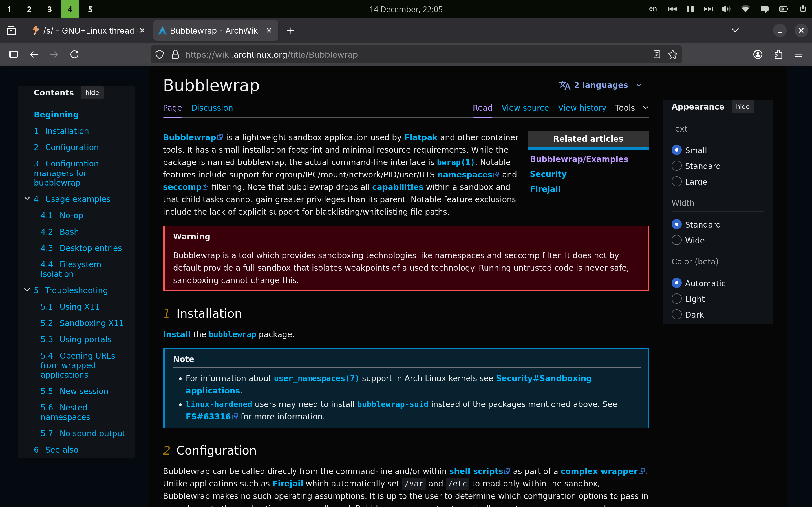Bookmark this page with star icon
The width and height of the screenshot is (812, 507).
672,54
